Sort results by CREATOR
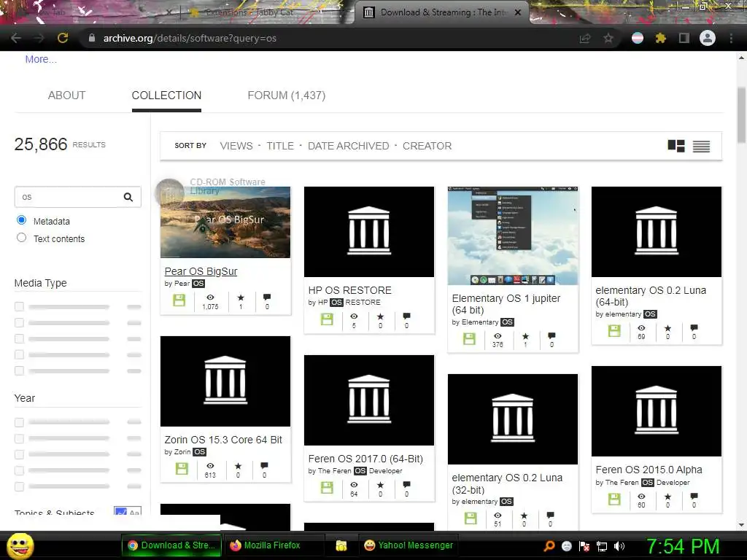This screenshot has width=747, height=560. pos(427,146)
